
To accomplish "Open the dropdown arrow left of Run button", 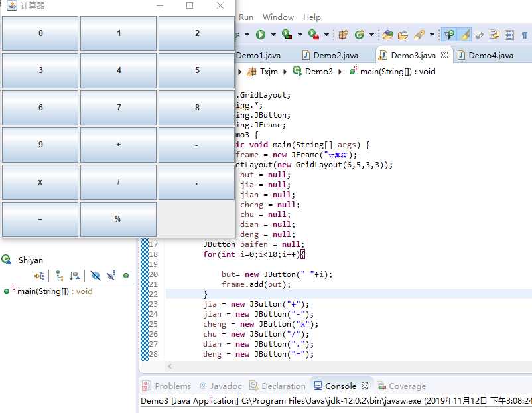I will tap(247, 35).
